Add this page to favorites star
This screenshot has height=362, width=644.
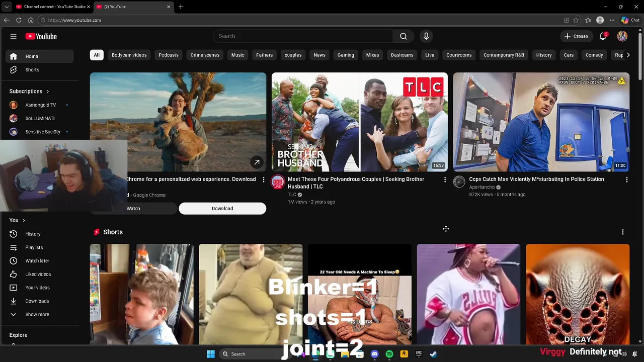[x=576, y=20]
